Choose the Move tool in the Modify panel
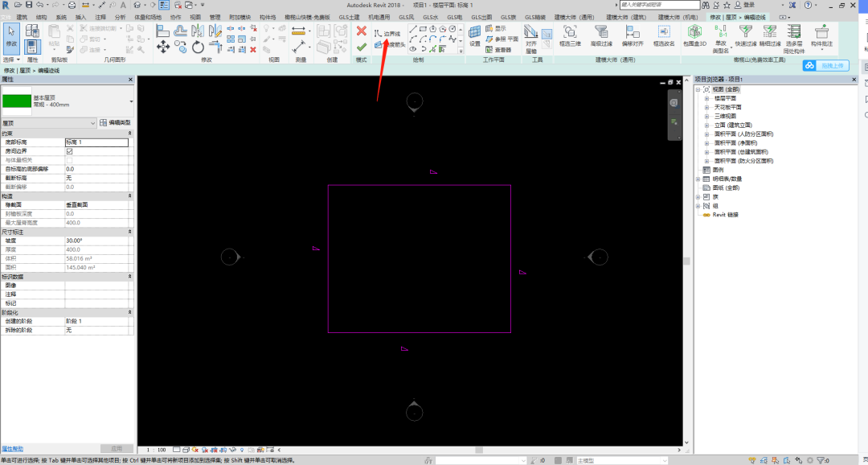868x465 pixels. click(162, 47)
